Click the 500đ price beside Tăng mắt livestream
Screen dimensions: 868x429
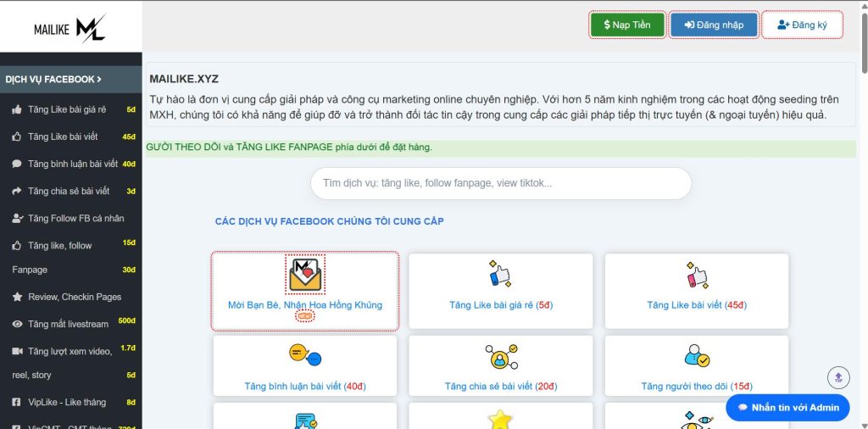pyautogui.click(x=127, y=321)
